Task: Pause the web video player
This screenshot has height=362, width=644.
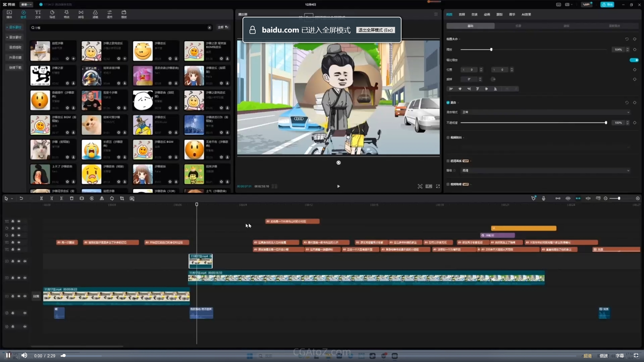Action: 8,355
